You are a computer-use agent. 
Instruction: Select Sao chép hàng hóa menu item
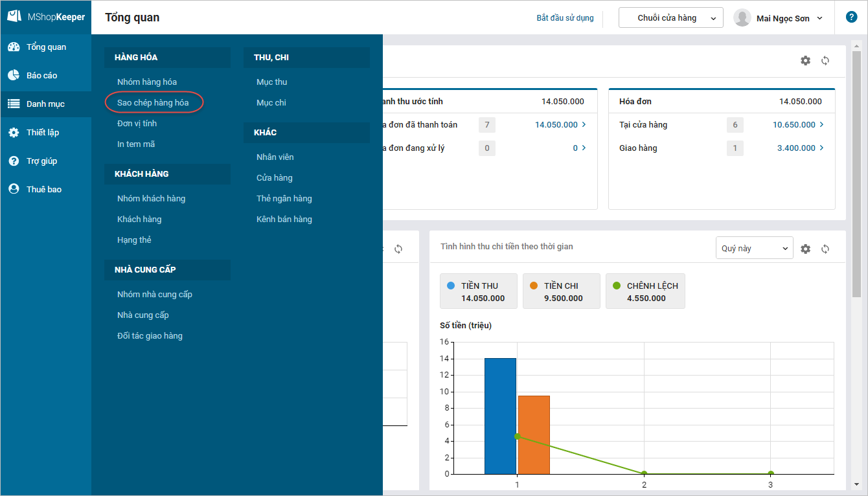click(153, 103)
